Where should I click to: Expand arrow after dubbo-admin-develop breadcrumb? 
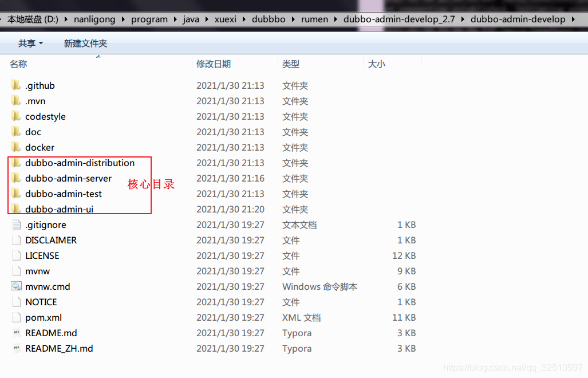point(573,19)
